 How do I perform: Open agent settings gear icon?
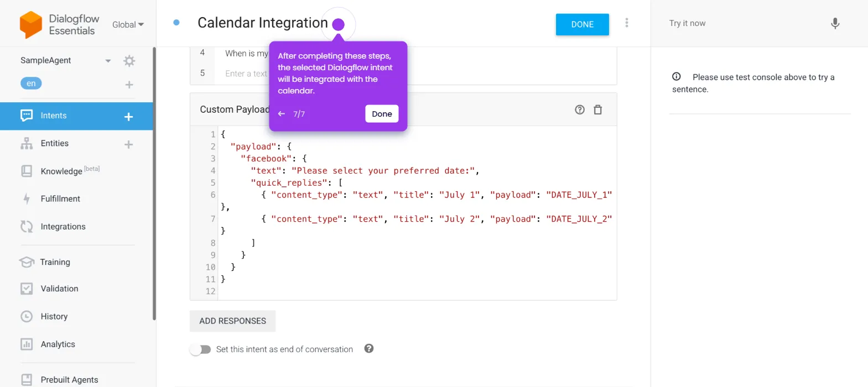[129, 61]
